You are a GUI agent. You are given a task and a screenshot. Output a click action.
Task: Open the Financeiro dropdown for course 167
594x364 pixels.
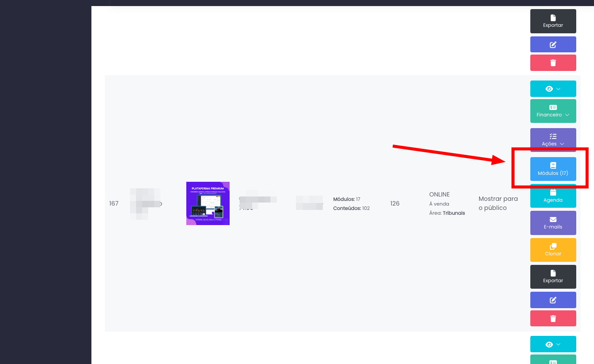[553, 111]
